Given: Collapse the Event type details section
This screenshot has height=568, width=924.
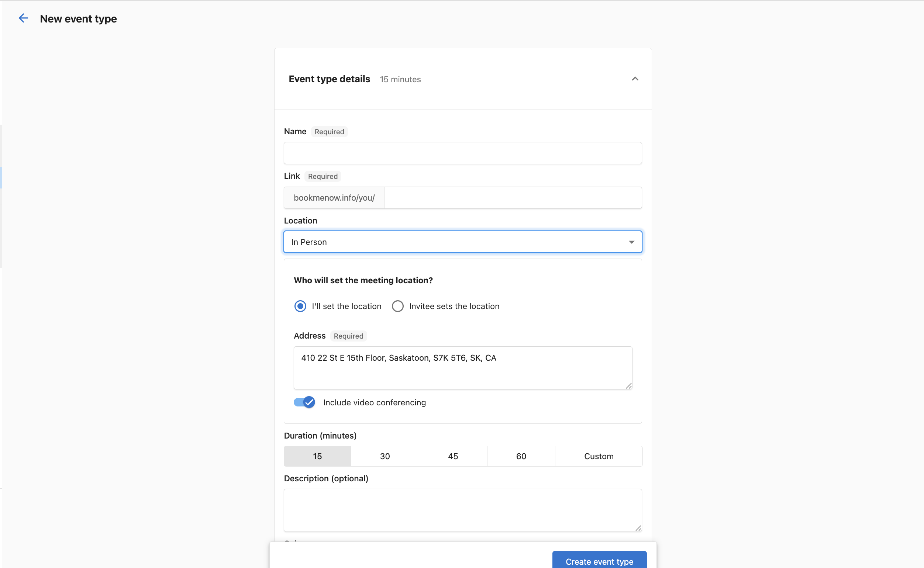Looking at the screenshot, I should tap(635, 79).
